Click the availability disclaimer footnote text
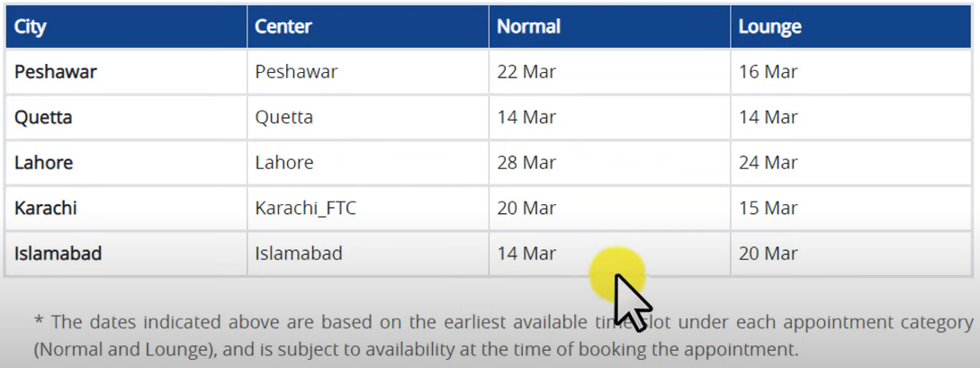Viewport: 980px width, 368px height. 504,335
